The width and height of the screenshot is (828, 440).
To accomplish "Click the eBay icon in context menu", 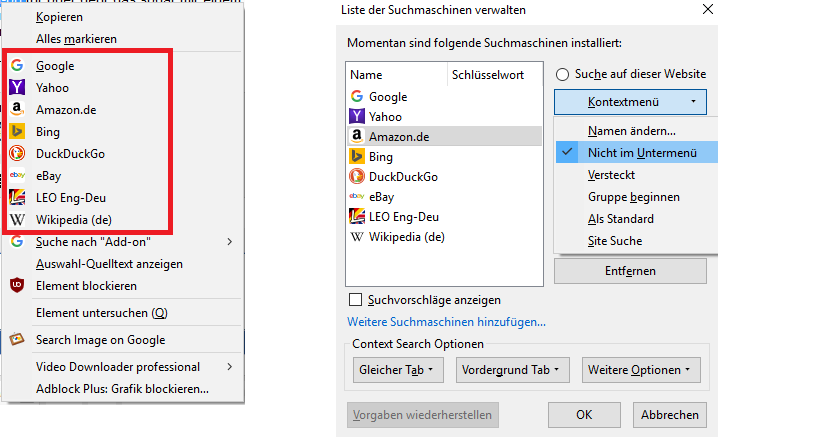I will pos(17,176).
